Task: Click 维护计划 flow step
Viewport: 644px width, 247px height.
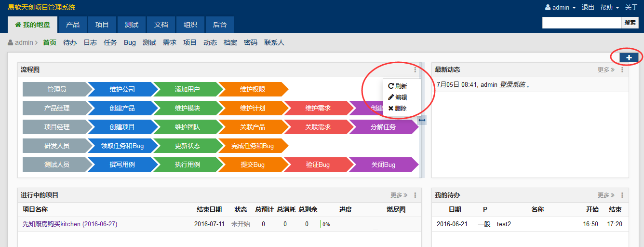Action: 253,108
